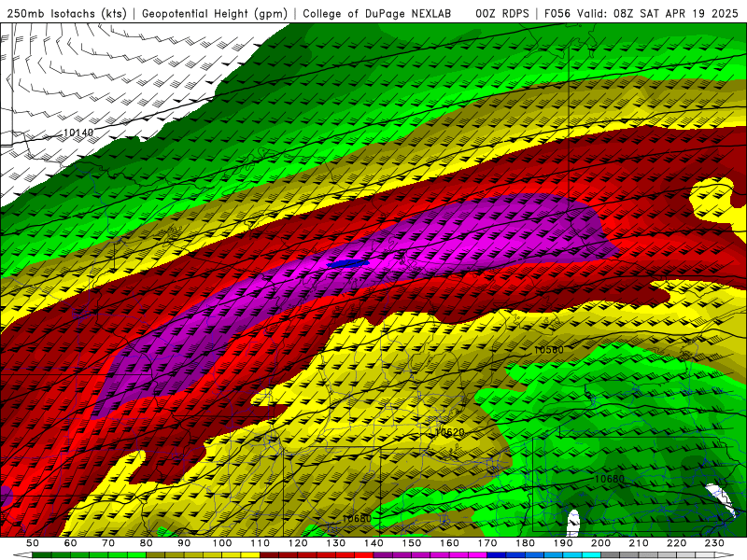Viewport: 747px width, 560px height.
Task: Click the 70 value on the legend
Action: click(x=108, y=543)
